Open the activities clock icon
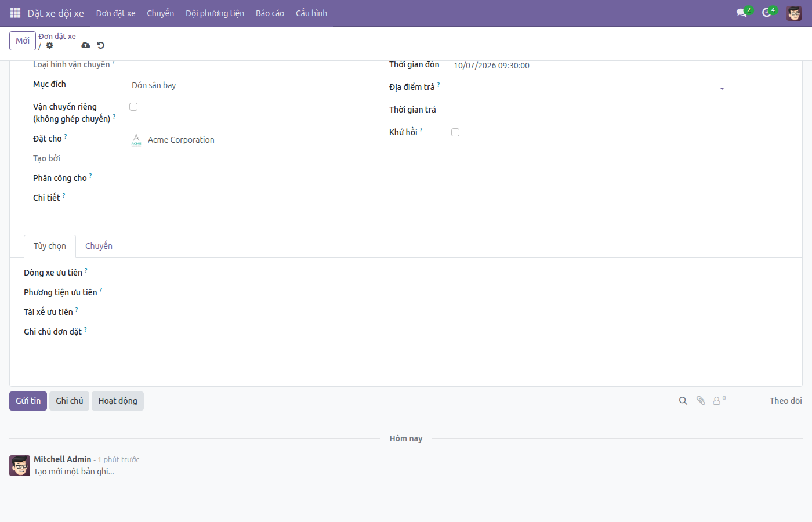The height and width of the screenshot is (522, 812). click(766, 13)
